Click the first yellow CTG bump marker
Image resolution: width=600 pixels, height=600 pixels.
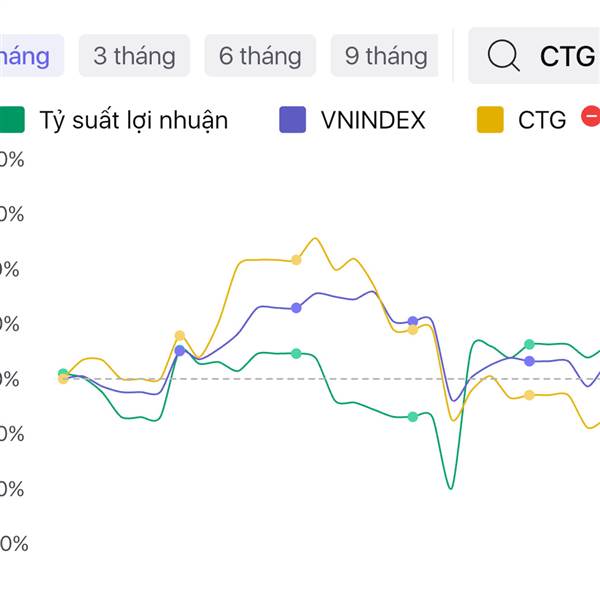tap(180, 336)
